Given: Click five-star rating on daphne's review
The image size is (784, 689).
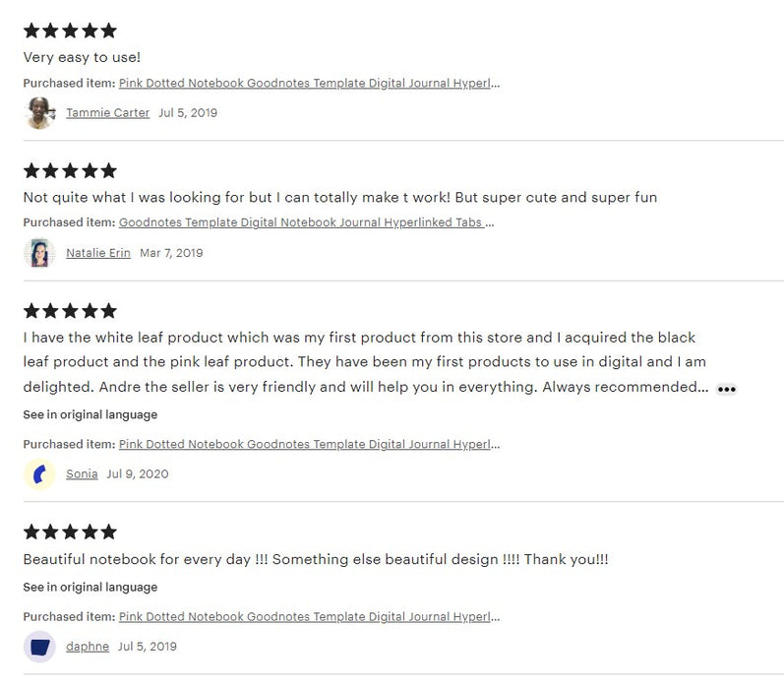Looking at the screenshot, I should 70,532.
